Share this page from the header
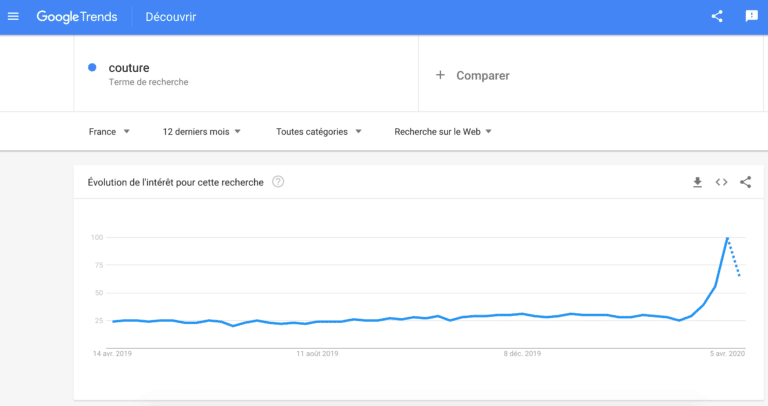 717,16
